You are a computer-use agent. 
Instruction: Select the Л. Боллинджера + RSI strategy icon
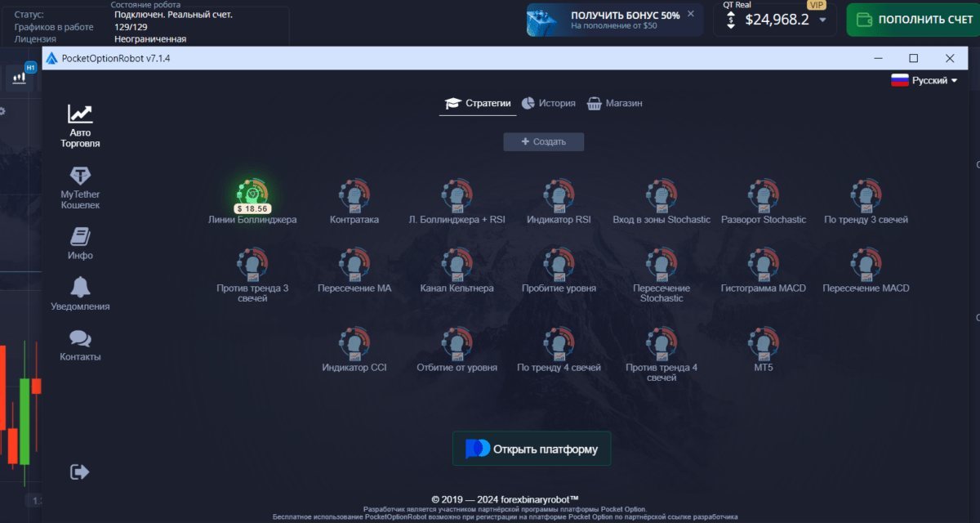(457, 196)
